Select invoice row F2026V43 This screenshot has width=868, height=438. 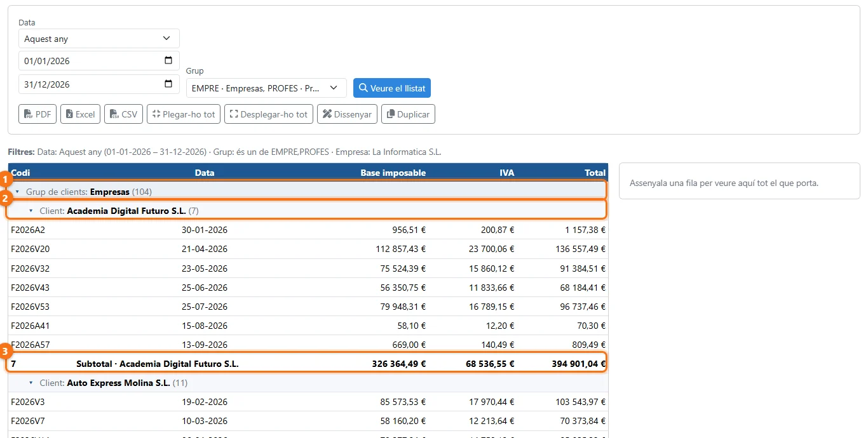click(308, 288)
